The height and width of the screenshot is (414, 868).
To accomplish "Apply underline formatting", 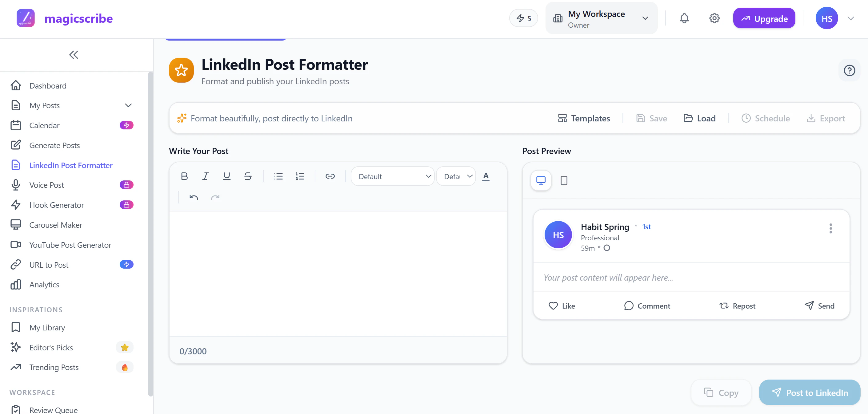I will click(x=226, y=176).
